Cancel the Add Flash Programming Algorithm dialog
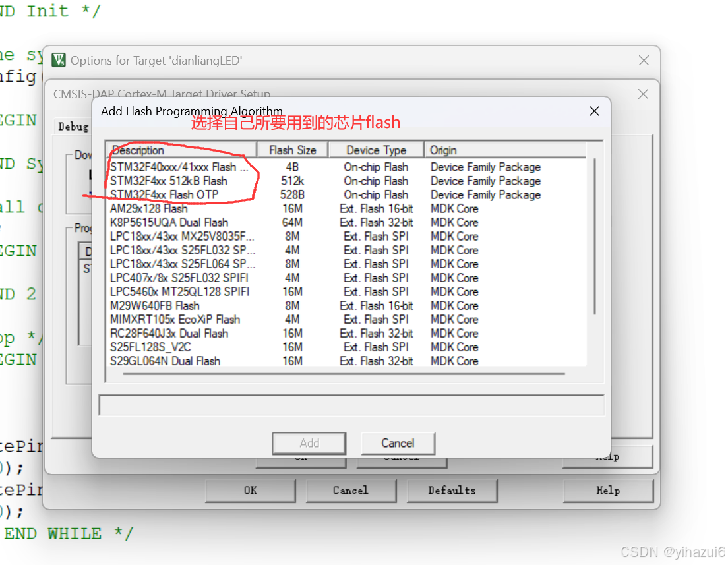This screenshot has width=728, height=565. (398, 444)
